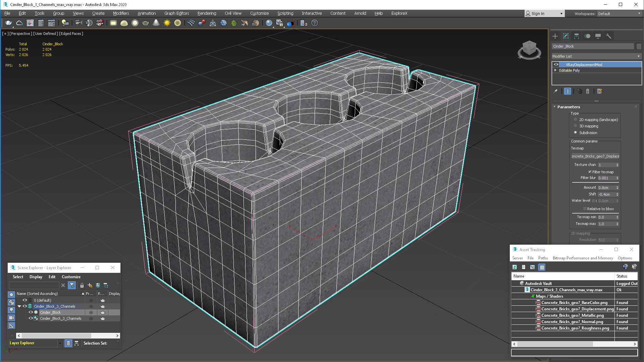The width and height of the screenshot is (644, 362).
Task: Expand the Editable Poly stack entry
Action: pyautogui.click(x=555, y=70)
